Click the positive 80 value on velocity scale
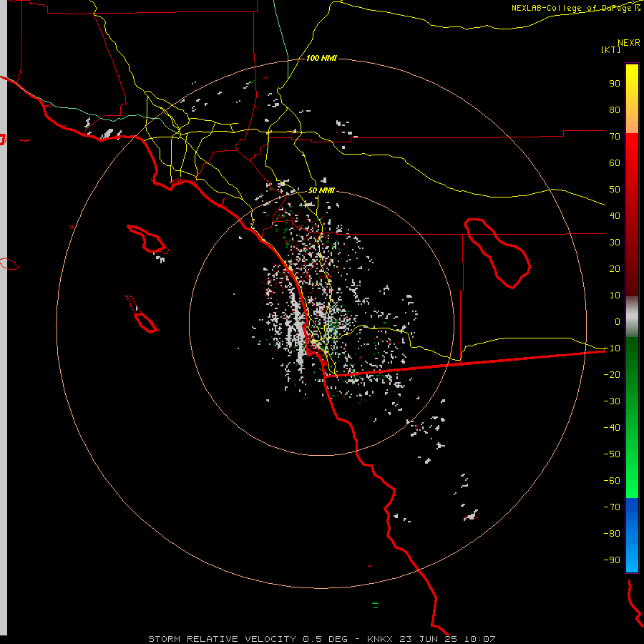644x644 pixels. 615,110
